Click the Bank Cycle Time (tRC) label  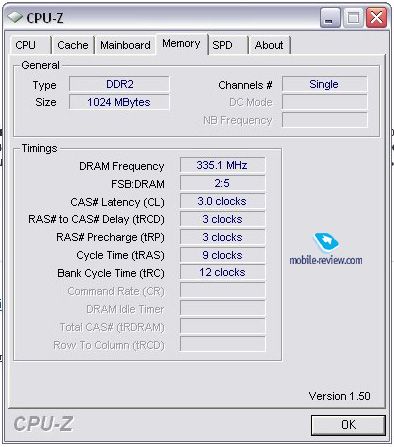pyautogui.click(x=111, y=273)
